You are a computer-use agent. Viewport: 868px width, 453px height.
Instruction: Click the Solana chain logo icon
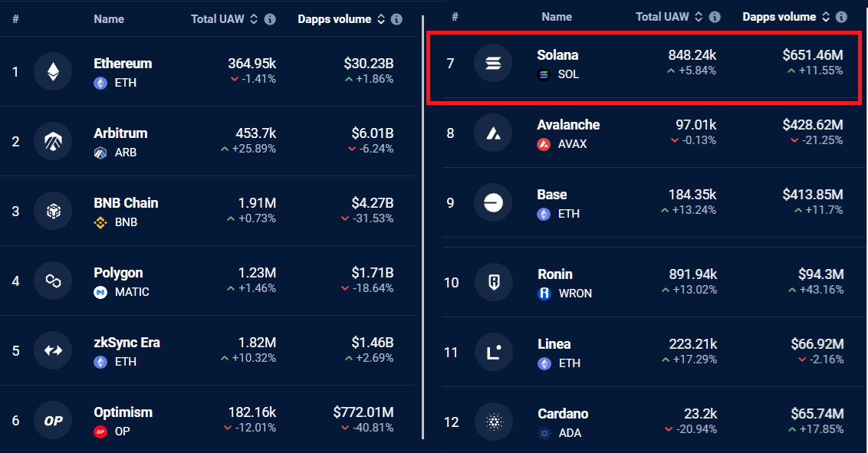coord(493,63)
